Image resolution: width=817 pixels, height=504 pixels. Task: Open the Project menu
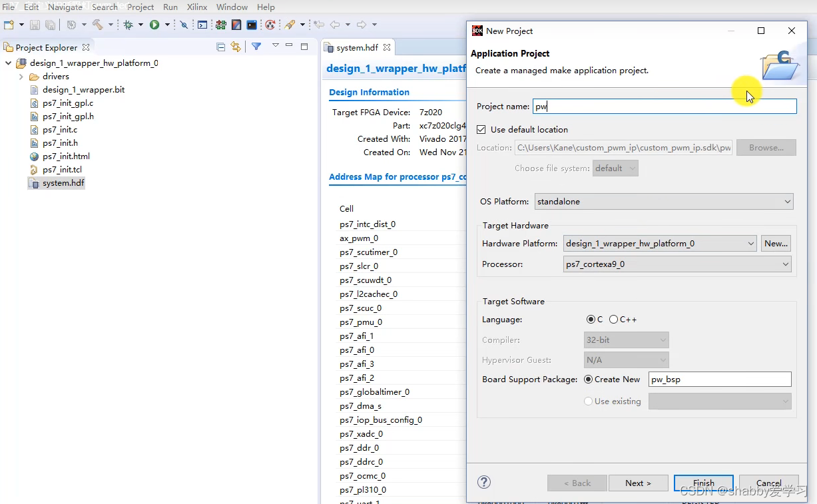pyautogui.click(x=140, y=7)
